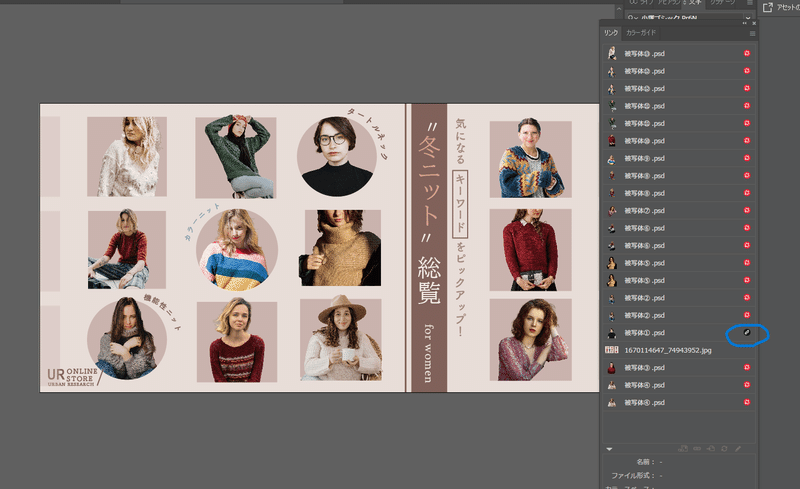Click the Edit Original pencil icon
The width and height of the screenshot is (800, 489).
click(x=738, y=449)
